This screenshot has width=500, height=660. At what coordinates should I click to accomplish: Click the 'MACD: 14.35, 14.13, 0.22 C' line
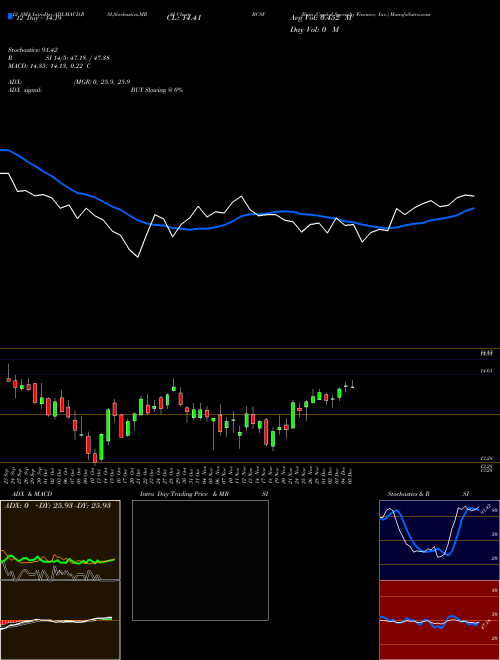[50, 66]
